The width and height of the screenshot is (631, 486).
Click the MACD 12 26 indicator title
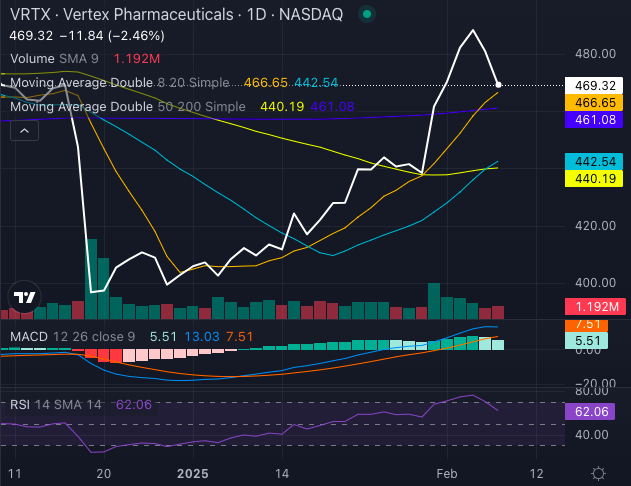[x=70, y=337]
